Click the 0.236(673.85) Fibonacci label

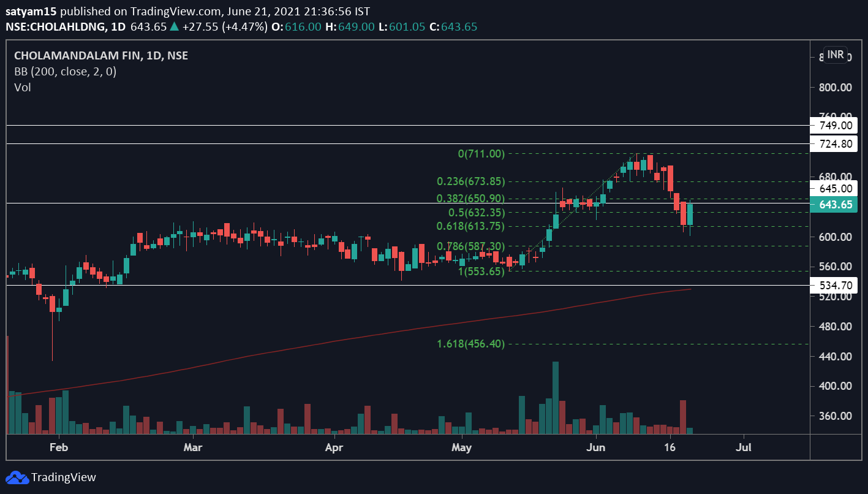(470, 181)
